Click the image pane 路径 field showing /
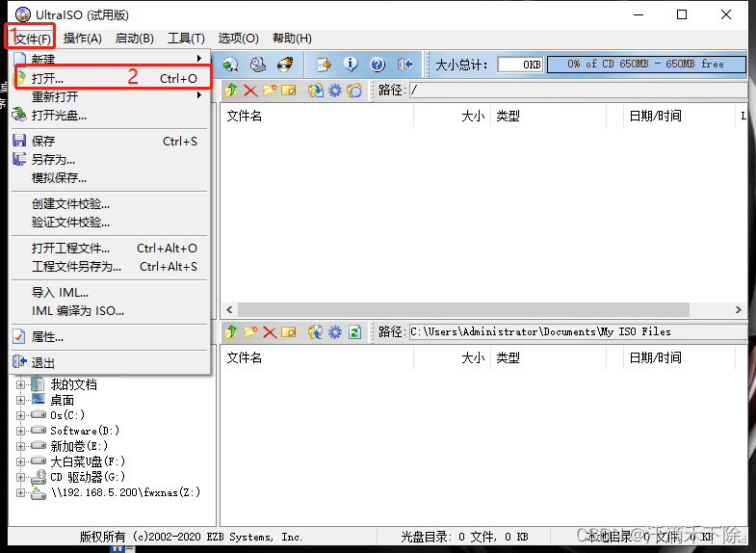The width and height of the screenshot is (756, 553). point(578,91)
